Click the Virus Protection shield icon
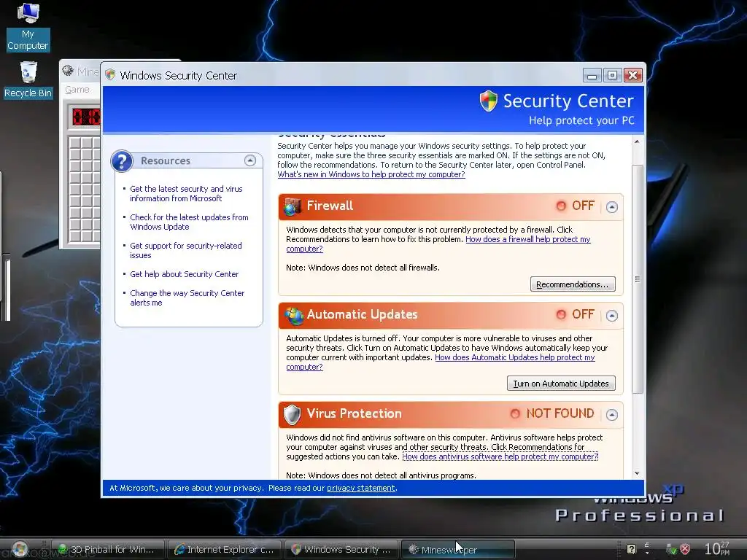This screenshot has height=560, width=747. [292, 414]
